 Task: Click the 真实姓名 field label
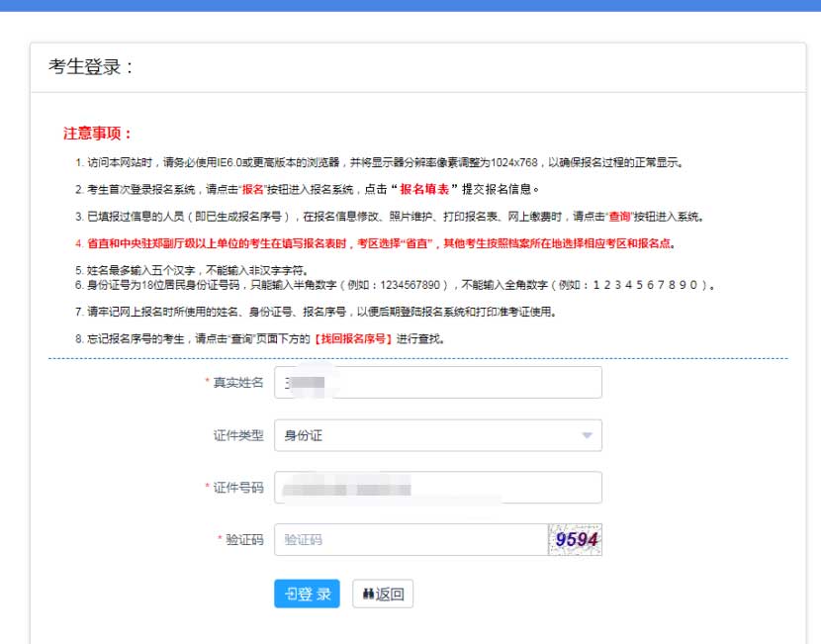click(237, 383)
